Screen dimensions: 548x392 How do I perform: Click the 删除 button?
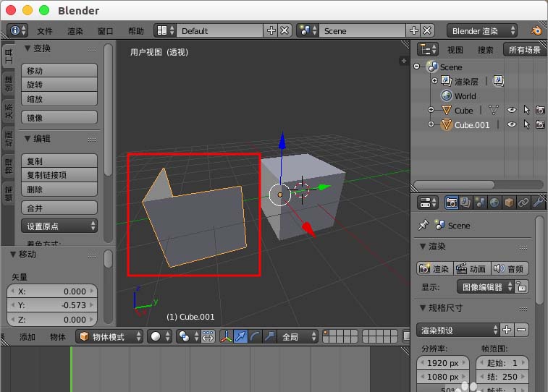59,189
